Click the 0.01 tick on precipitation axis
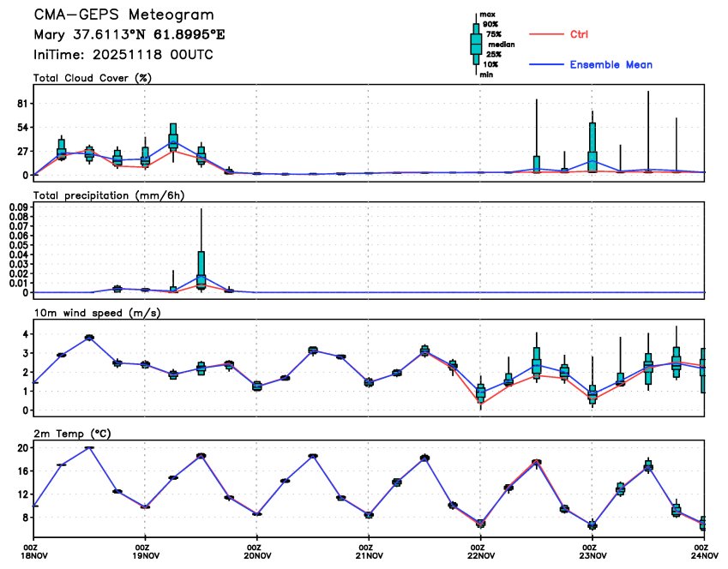This screenshot has height=569, width=728. coord(19,283)
